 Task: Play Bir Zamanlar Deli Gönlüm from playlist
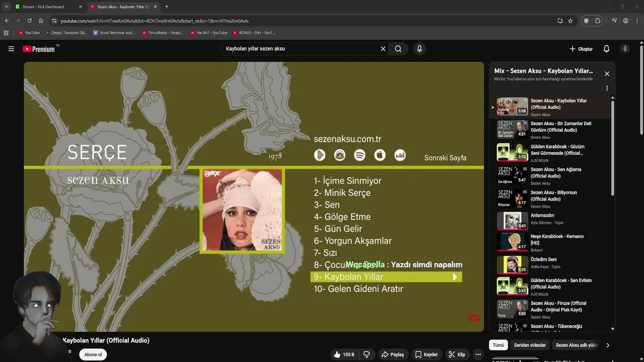(x=550, y=130)
